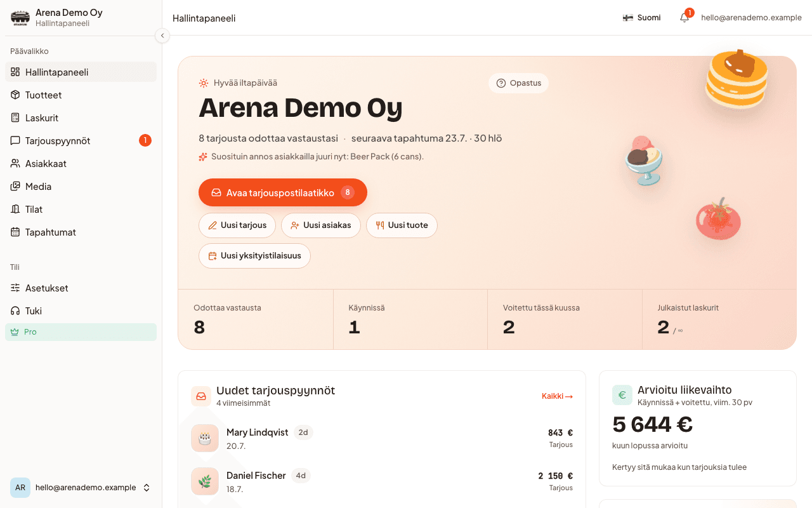Click Mary Lindqvist's cake avatar icon
812x508 pixels.
[x=205, y=438]
